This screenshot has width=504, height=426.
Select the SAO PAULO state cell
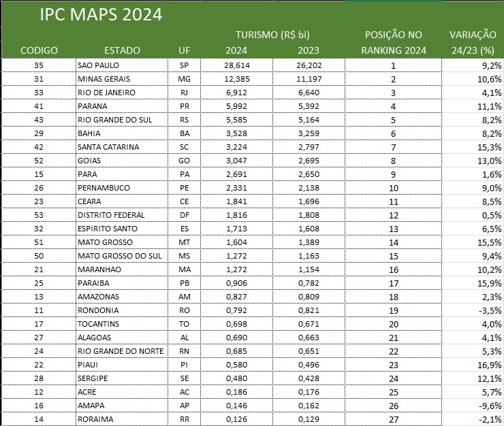122,65
